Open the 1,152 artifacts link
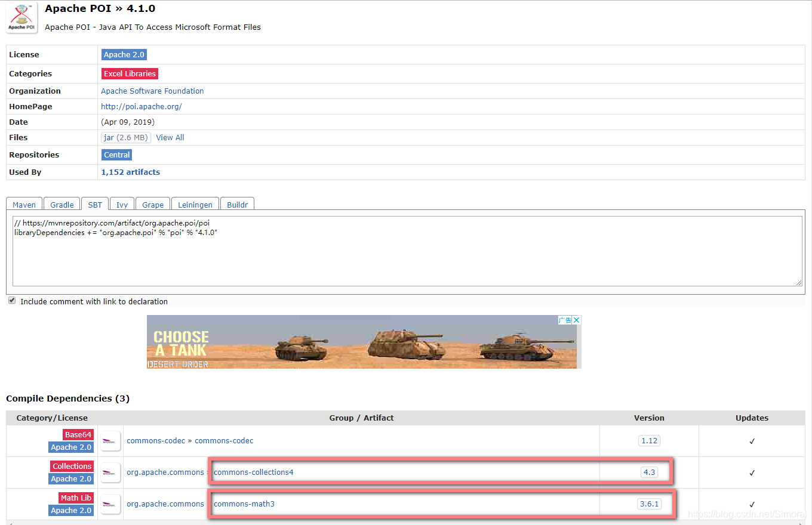812x525 pixels. click(x=131, y=172)
